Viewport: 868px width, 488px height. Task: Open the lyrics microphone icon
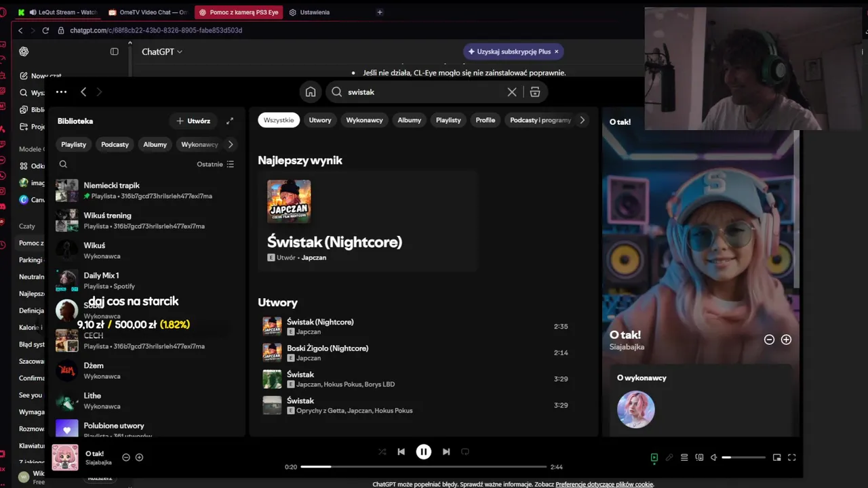[669, 457]
